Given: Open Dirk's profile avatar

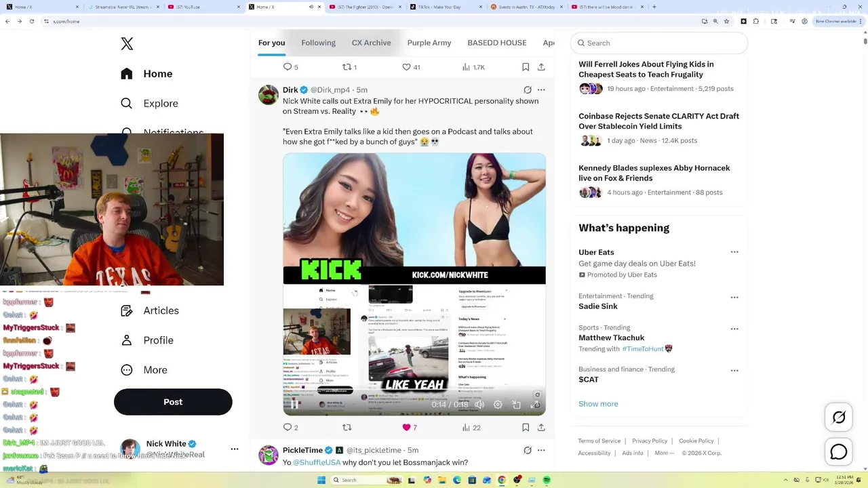Looking at the screenshot, I should coord(269,95).
